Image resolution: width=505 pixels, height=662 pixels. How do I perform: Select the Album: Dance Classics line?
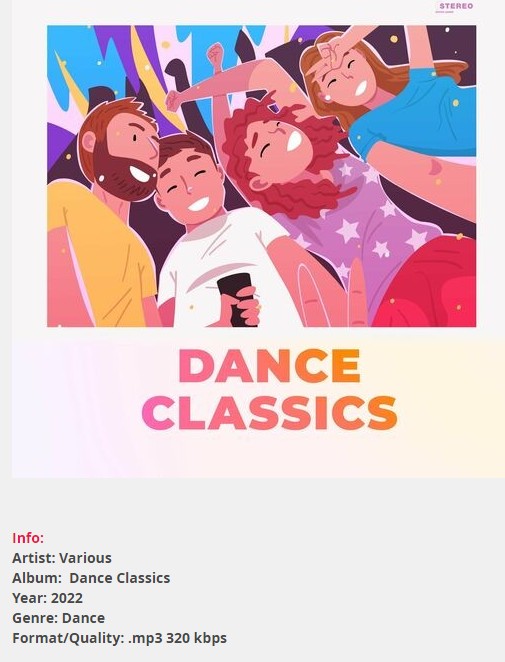tap(91, 578)
